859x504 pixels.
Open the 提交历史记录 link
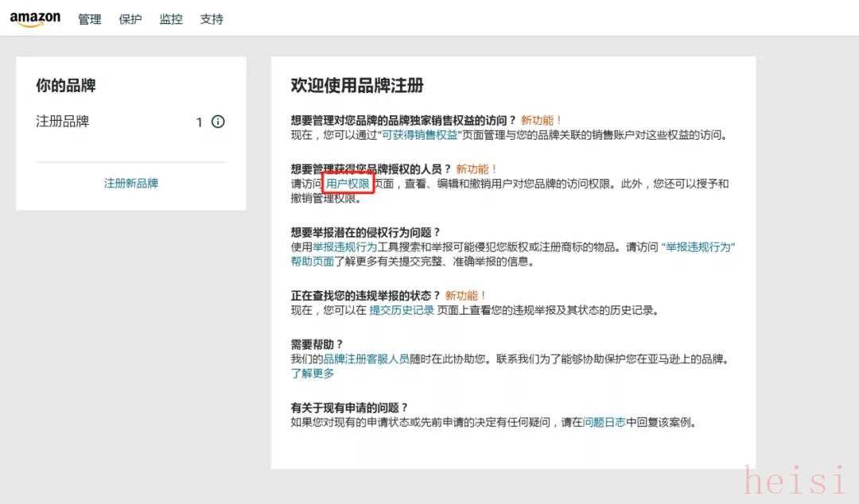point(402,310)
